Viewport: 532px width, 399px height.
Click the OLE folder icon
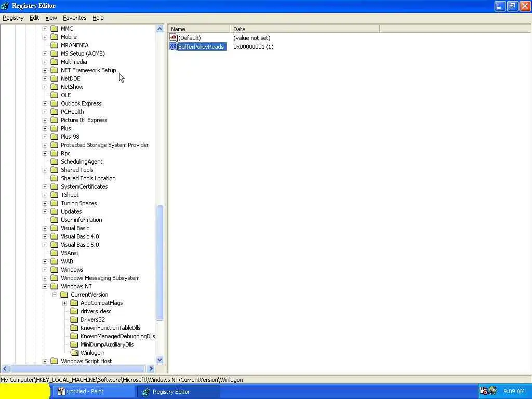coord(54,95)
